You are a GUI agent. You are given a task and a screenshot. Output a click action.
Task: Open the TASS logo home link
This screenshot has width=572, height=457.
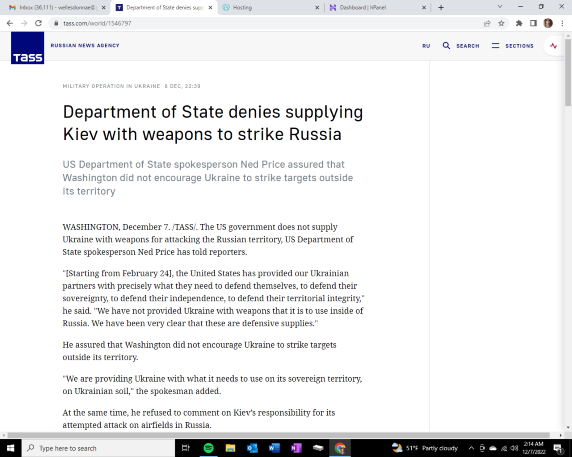[x=27, y=48]
